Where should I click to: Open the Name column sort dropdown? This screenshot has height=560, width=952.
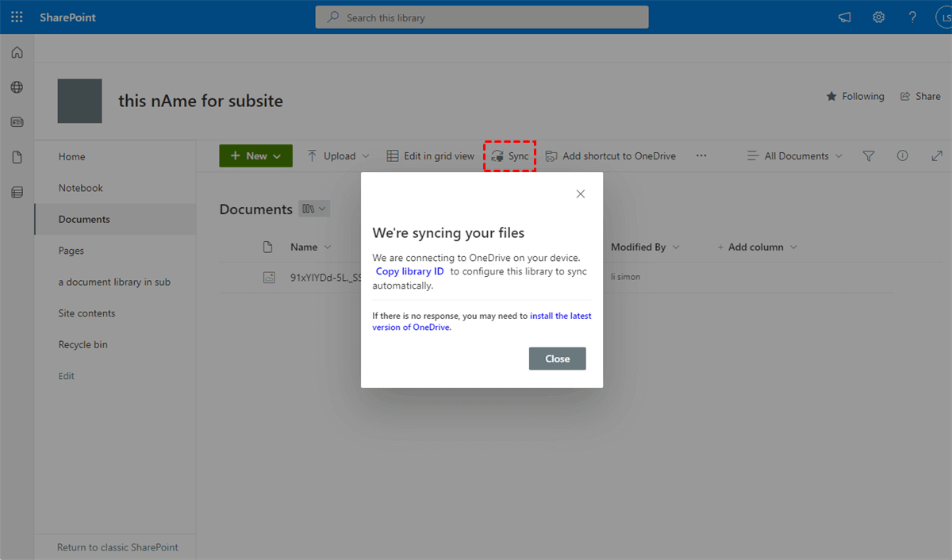click(x=328, y=247)
